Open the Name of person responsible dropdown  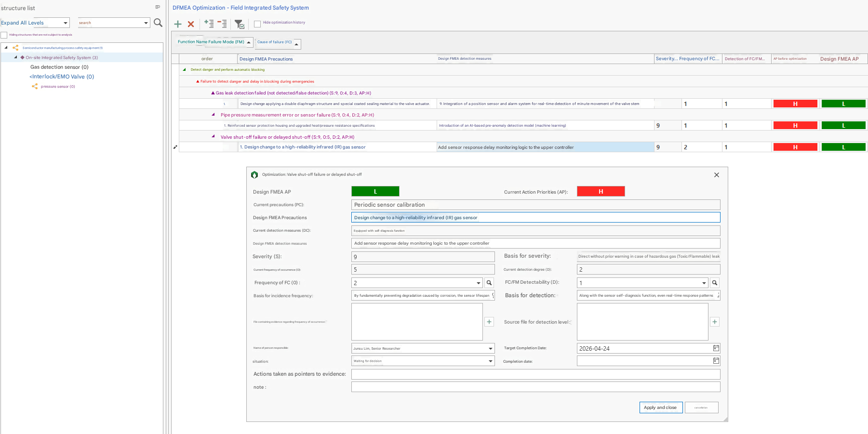coord(491,348)
